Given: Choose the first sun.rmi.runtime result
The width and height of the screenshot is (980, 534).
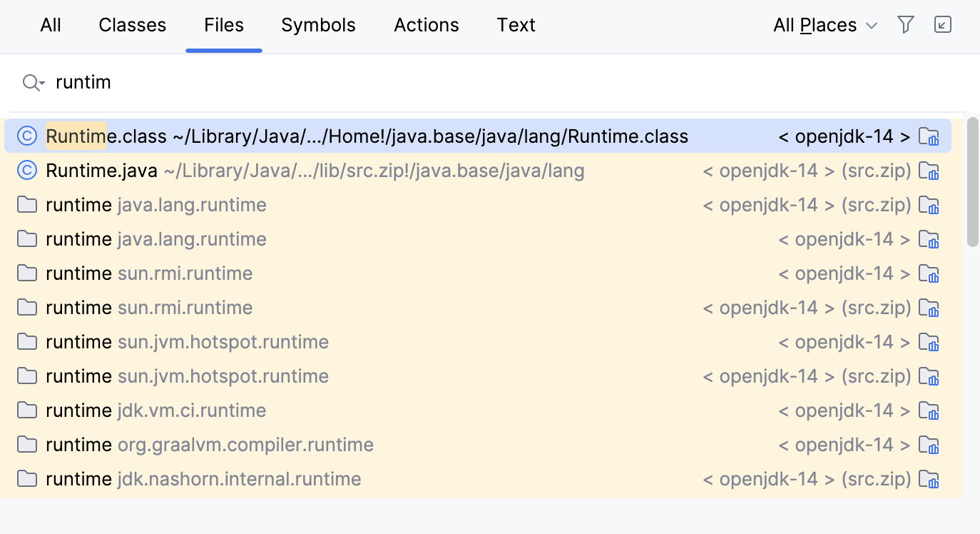Looking at the screenshot, I should [x=357, y=273].
